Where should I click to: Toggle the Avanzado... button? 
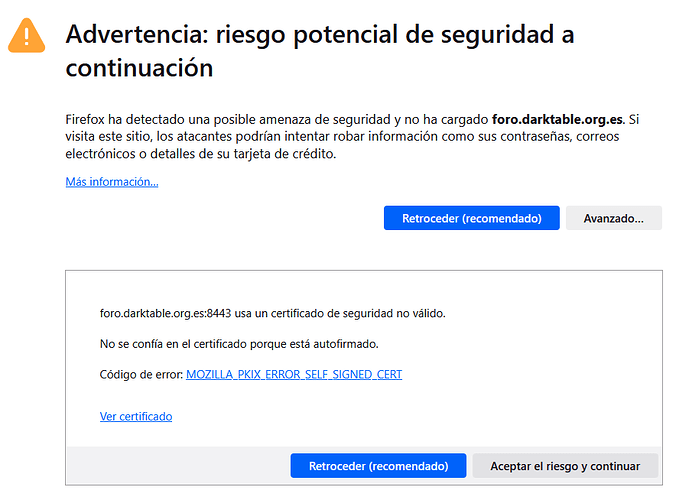pyautogui.click(x=614, y=218)
